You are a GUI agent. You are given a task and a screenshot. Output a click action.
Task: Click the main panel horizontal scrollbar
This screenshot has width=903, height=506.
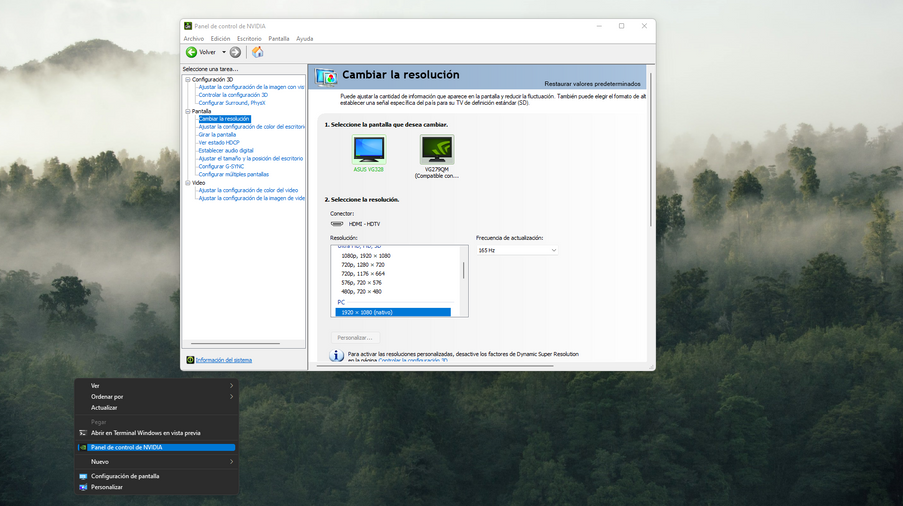click(x=435, y=366)
